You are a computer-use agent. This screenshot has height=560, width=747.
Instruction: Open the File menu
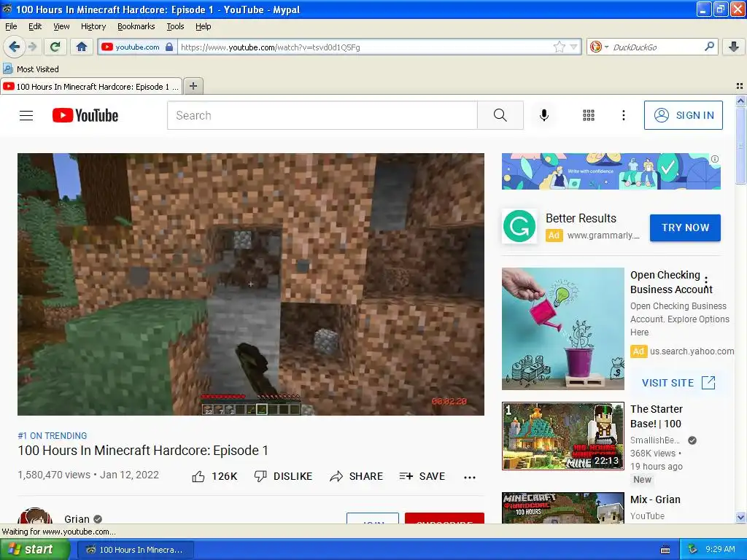11,26
